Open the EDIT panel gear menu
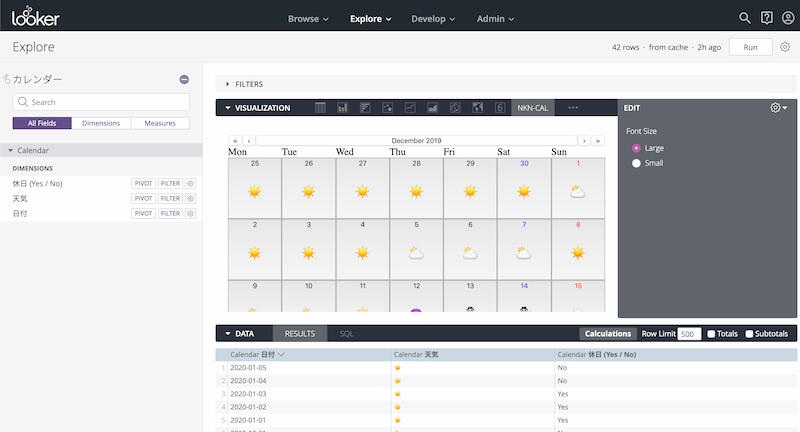 pyautogui.click(x=779, y=108)
